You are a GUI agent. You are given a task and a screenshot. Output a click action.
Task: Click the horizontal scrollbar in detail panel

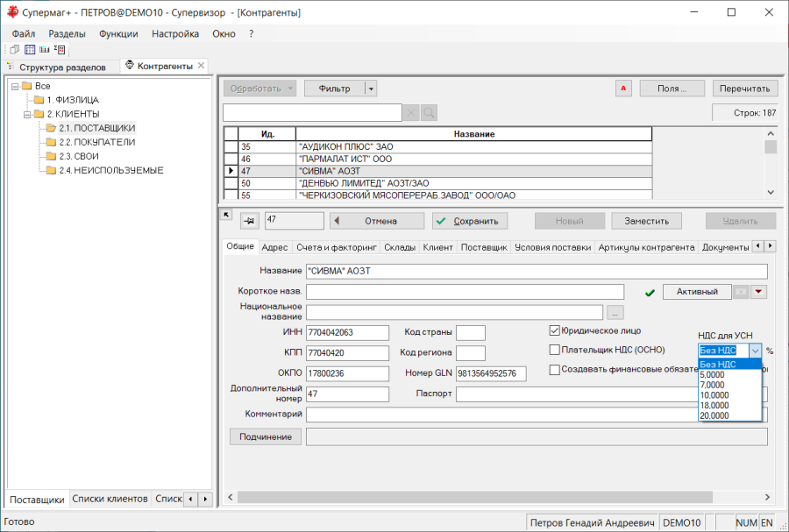pyautogui.click(x=475, y=497)
